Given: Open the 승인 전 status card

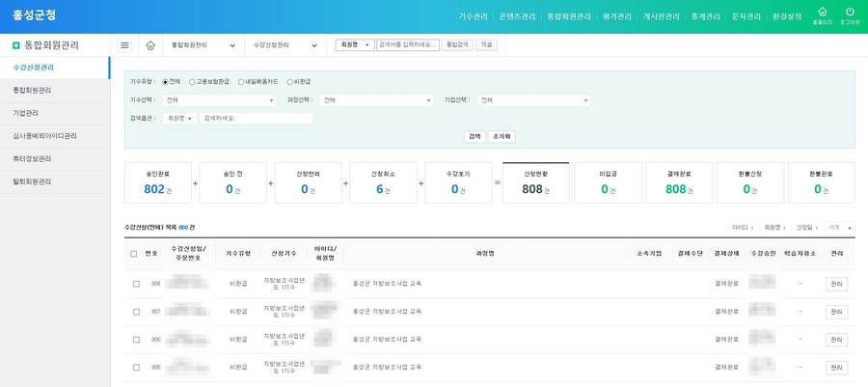Looking at the screenshot, I should 233,182.
